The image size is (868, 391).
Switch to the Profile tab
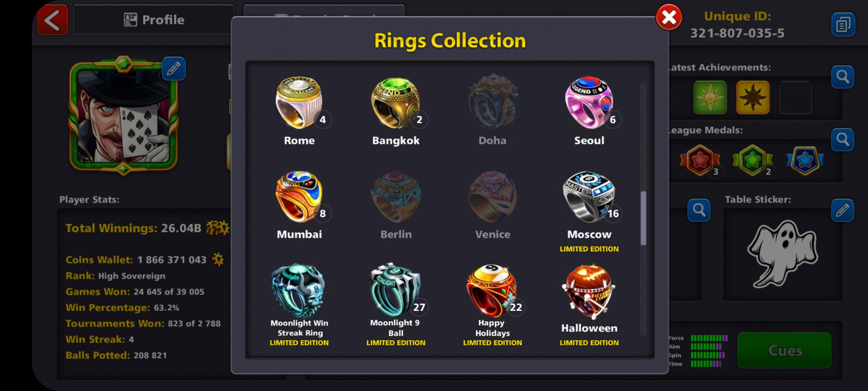tap(154, 20)
